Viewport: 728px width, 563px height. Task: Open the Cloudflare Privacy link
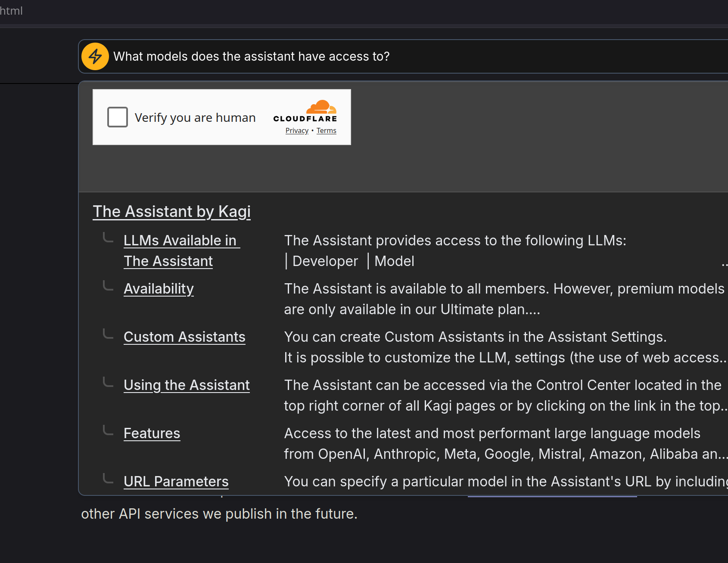(297, 131)
